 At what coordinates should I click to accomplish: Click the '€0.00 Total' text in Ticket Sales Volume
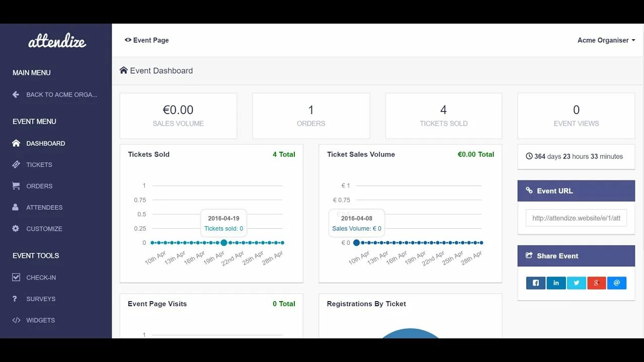click(476, 154)
